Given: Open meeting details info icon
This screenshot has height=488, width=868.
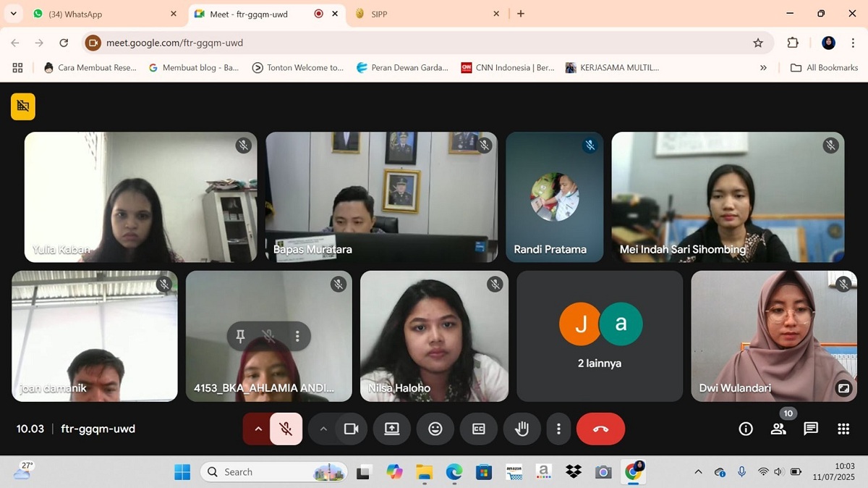Looking at the screenshot, I should [x=746, y=429].
